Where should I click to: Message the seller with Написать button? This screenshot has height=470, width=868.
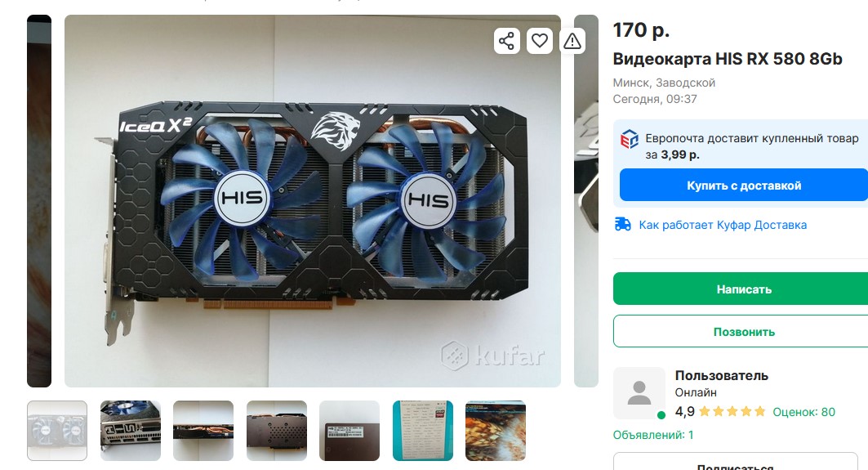coord(743,289)
